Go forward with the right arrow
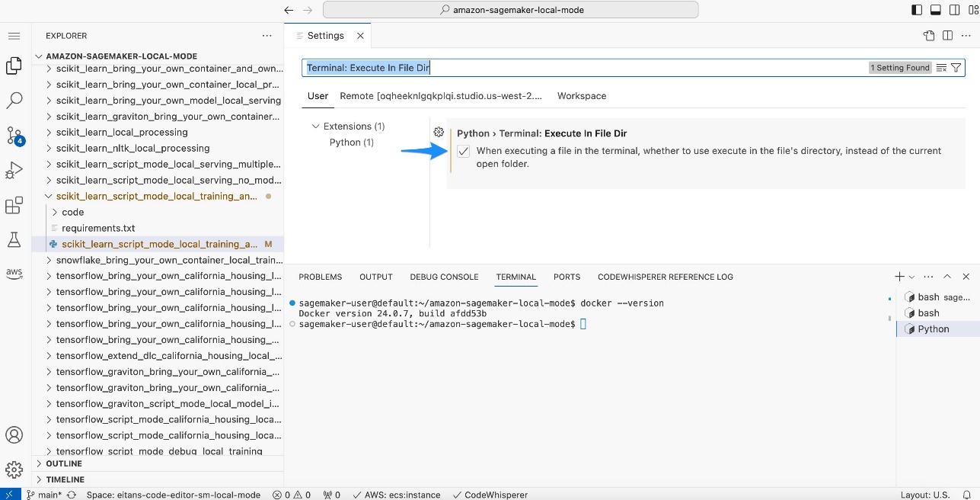 tap(308, 10)
